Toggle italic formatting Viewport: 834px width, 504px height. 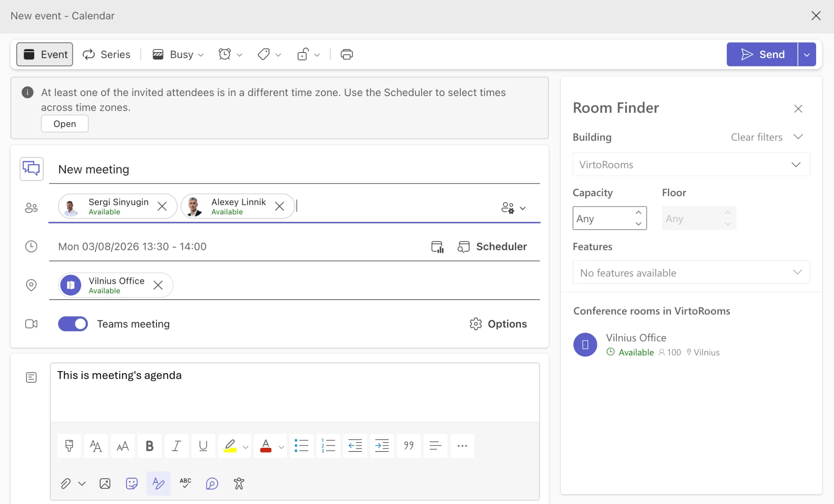click(176, 446)
